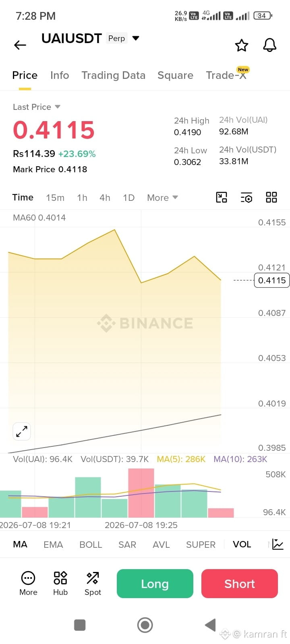Toggle the MA indicator
This screenshot has height=644, width=290.
tap(20, 544)
